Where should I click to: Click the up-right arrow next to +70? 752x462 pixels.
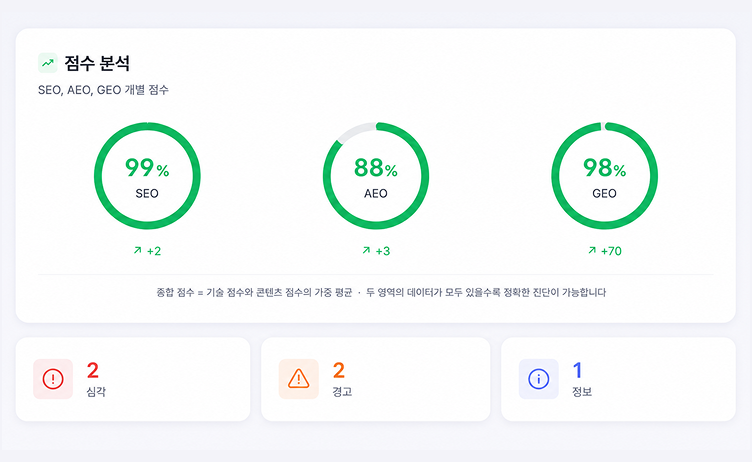point(592,250)
